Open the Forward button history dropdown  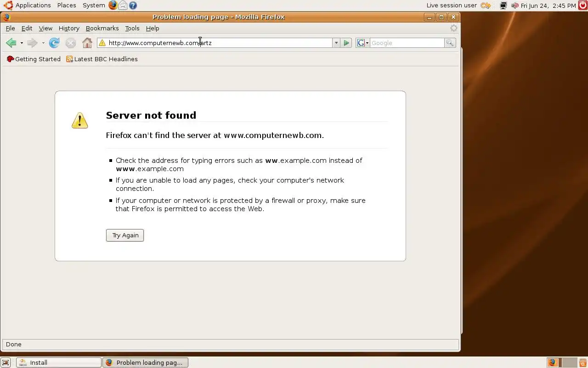(x=43, y=43)
